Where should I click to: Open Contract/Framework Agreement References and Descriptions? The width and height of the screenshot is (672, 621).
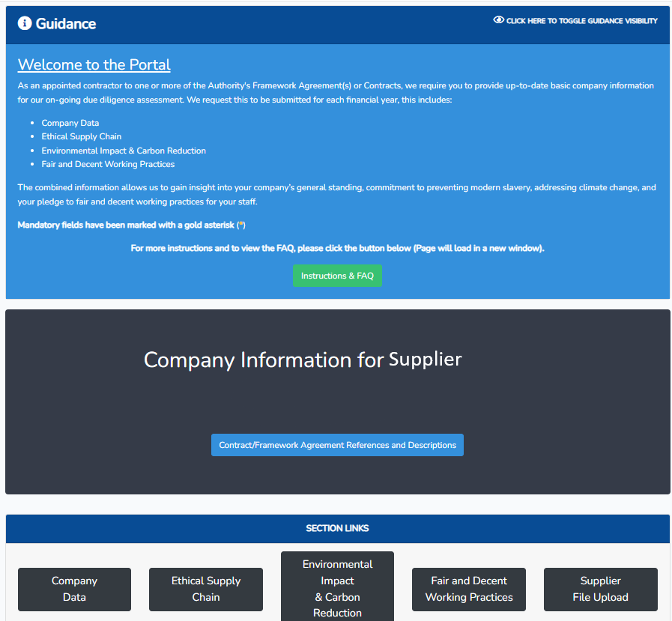337,445
